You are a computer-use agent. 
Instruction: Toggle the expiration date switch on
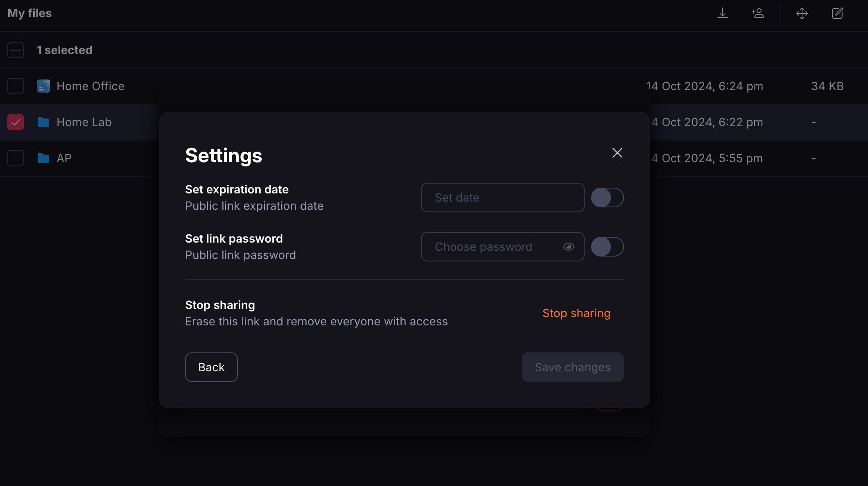pyautogui.click(x=607, y=197)
